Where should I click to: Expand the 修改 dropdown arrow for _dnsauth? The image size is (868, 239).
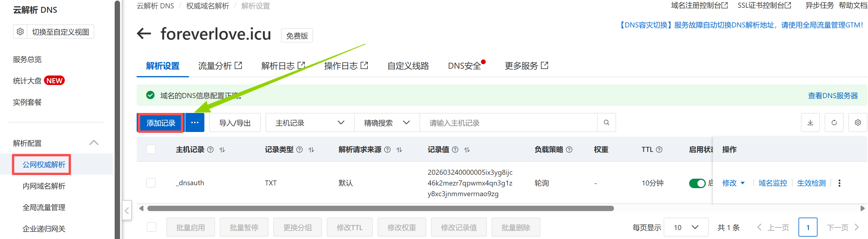coord(743,183)
